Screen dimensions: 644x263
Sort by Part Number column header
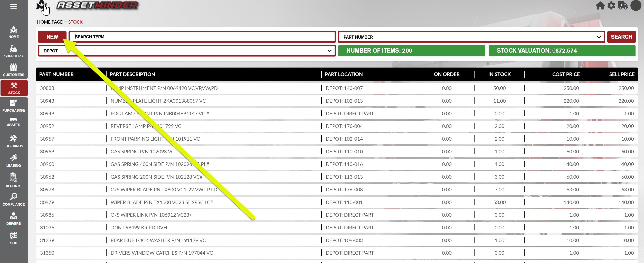pyautogui.click(x=56, y=74)
